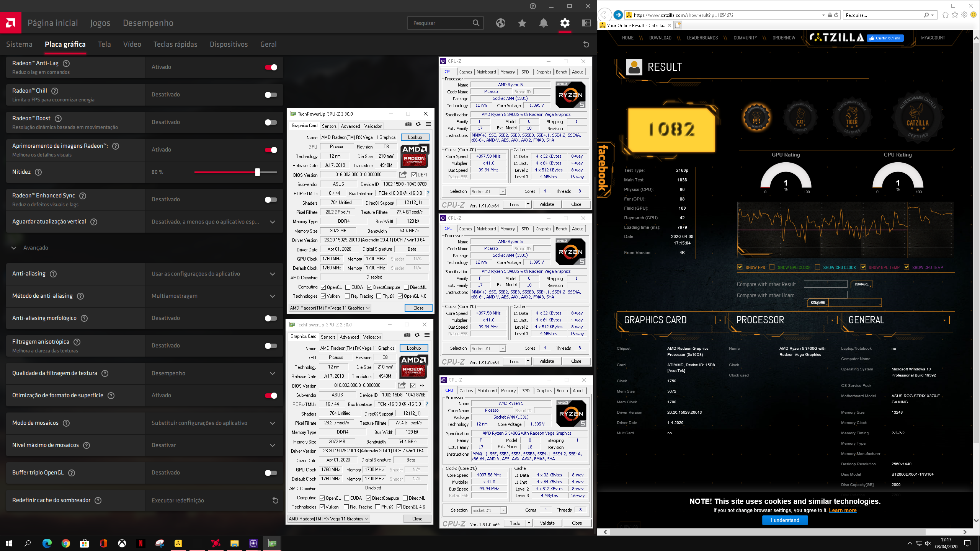Click the Catzilla page horizontal scrollbar
Image resolution: width=980 pixels, height=551 pixels.
tap(768, 532)
